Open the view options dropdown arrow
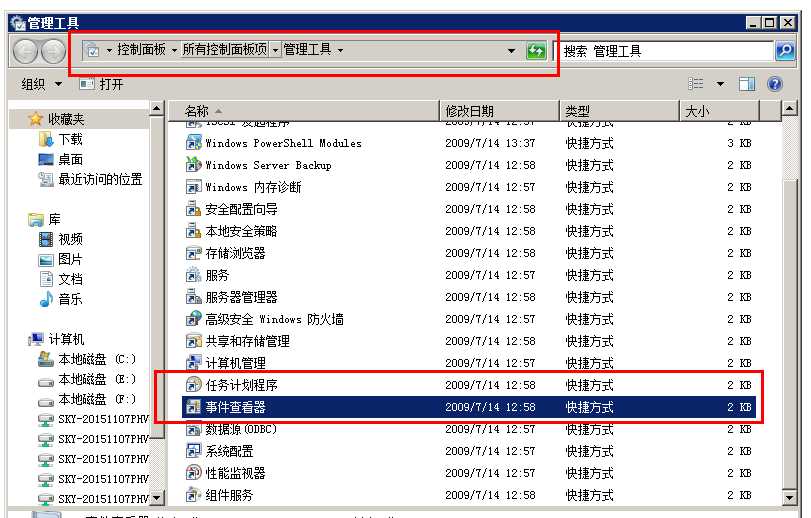Viewport: 811px width, 518px height. point(720,84)
